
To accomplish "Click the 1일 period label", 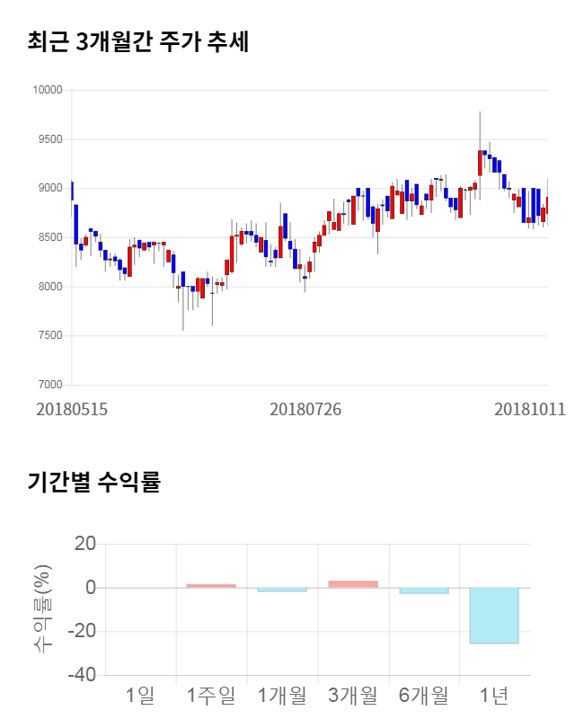I will coord(140,695).
